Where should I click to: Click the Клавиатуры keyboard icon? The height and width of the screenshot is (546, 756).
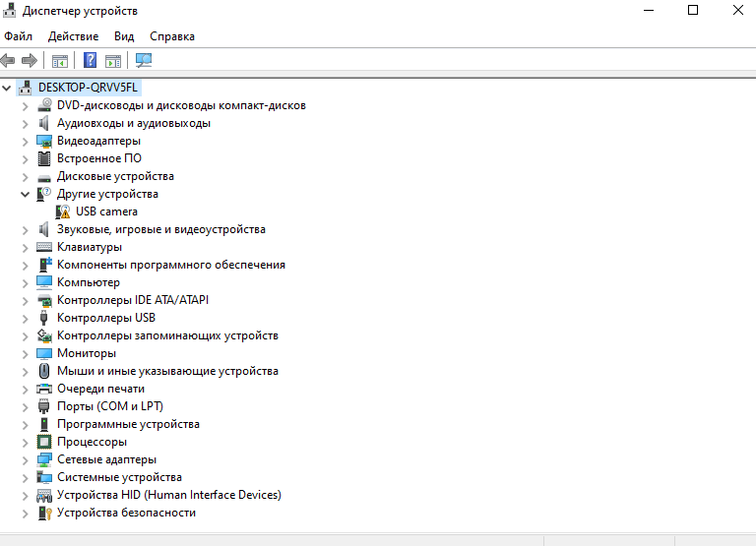pos(44,247)
